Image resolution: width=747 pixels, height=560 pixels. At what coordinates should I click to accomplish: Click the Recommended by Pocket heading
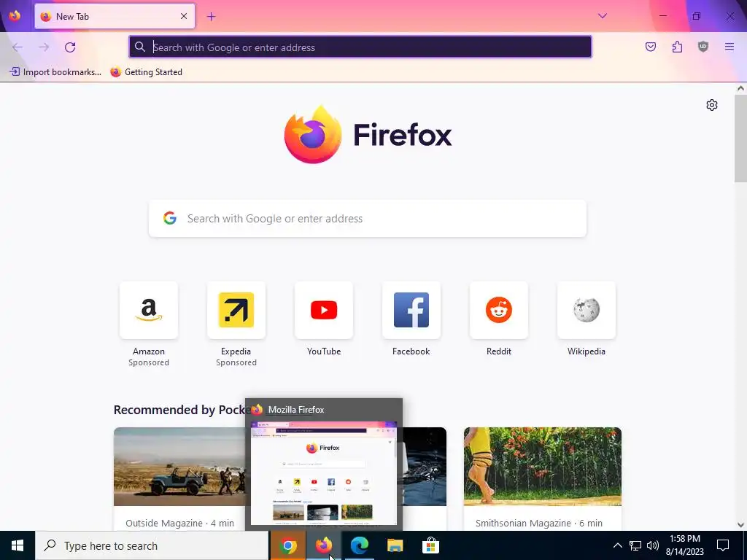(181, 410)
